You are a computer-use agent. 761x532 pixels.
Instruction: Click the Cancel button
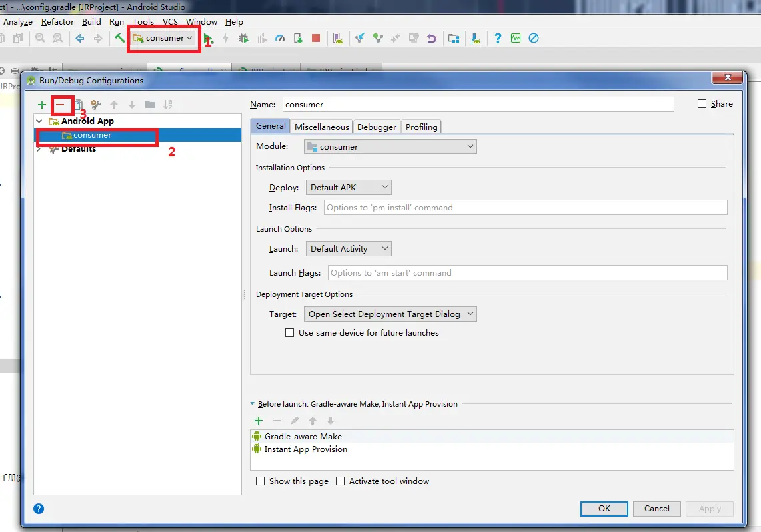656,509
